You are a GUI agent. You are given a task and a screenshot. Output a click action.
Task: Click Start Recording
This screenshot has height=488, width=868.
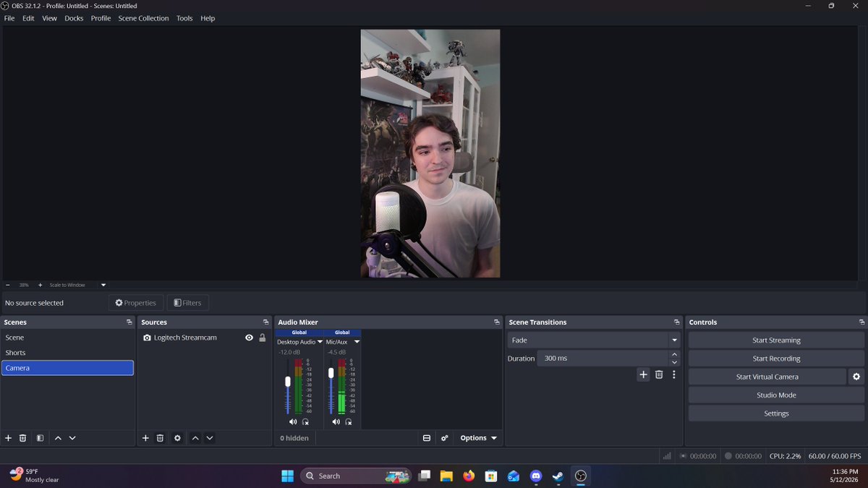tap(776, 359)
